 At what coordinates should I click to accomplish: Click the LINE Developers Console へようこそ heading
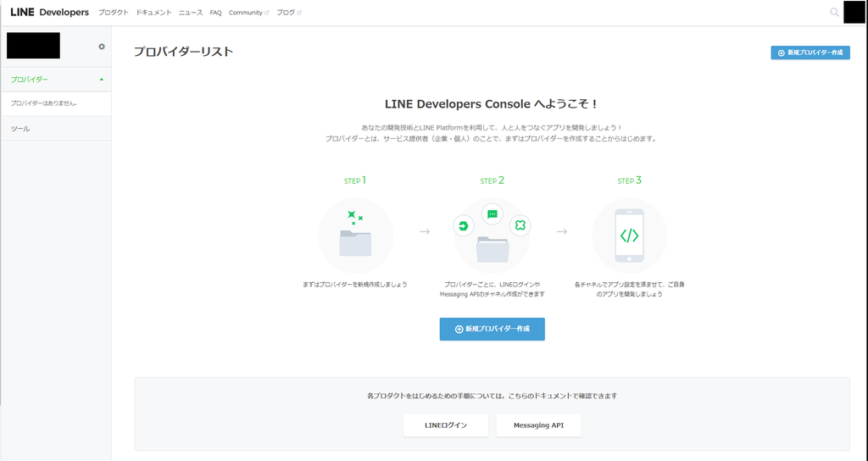pyautogui.click(x=492, y=104)
